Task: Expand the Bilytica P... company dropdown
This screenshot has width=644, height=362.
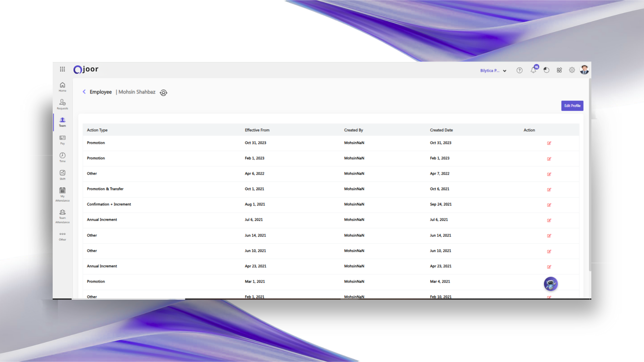Action: click(x=493, y=71)
